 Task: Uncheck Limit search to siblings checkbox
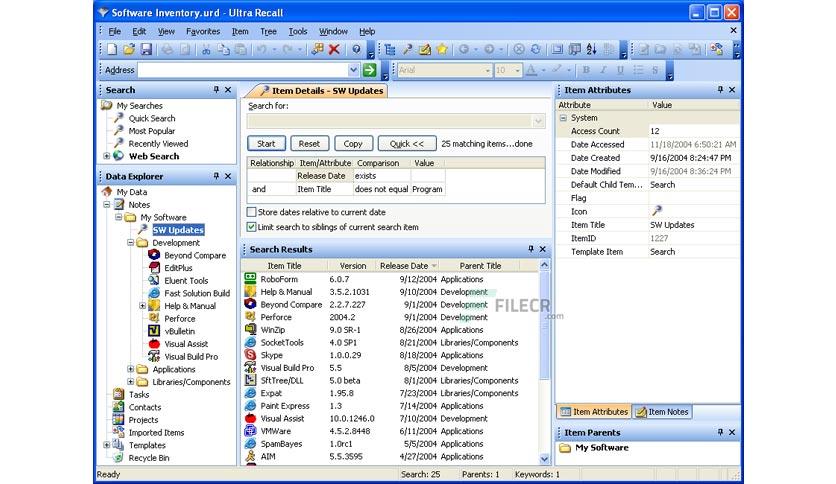(x=251, y=227)
